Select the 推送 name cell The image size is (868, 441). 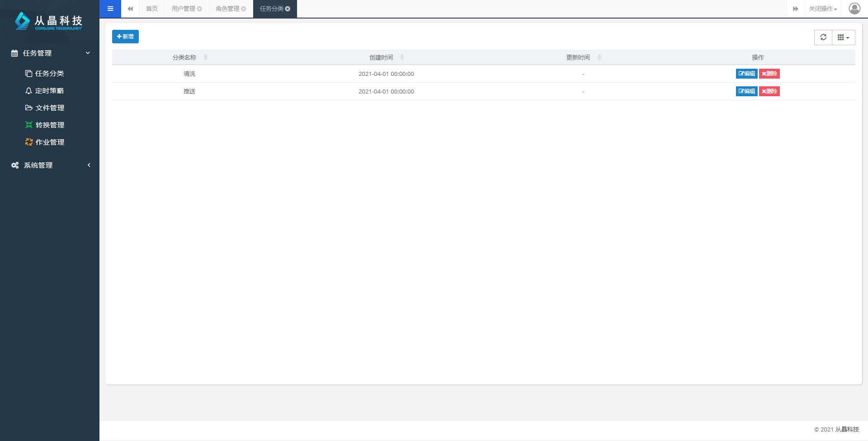(189, 92)
